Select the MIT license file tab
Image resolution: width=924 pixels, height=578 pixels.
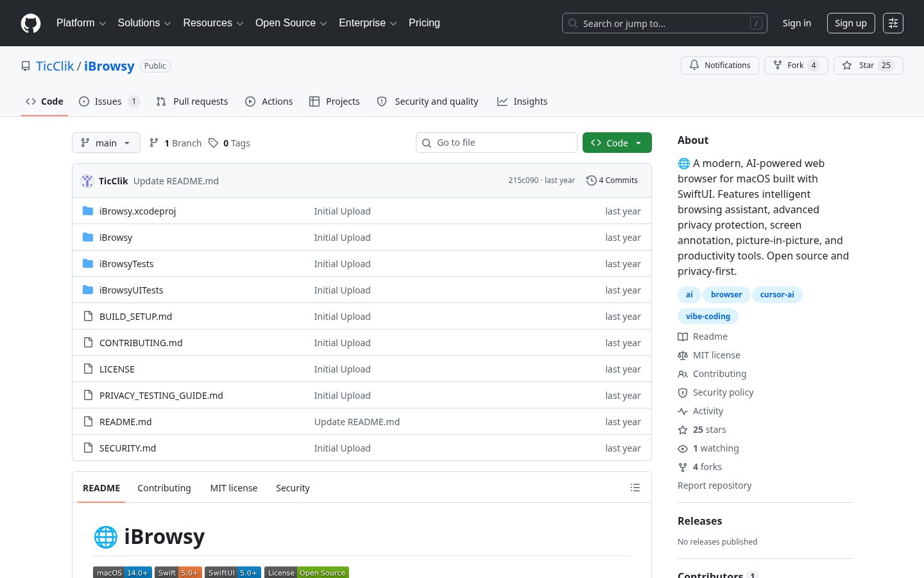click(234, 488)
